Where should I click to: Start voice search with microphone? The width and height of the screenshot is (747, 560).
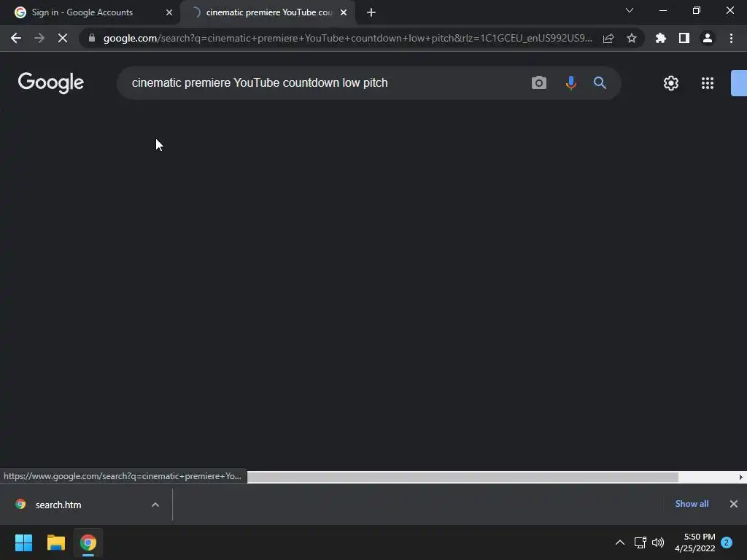570,83
